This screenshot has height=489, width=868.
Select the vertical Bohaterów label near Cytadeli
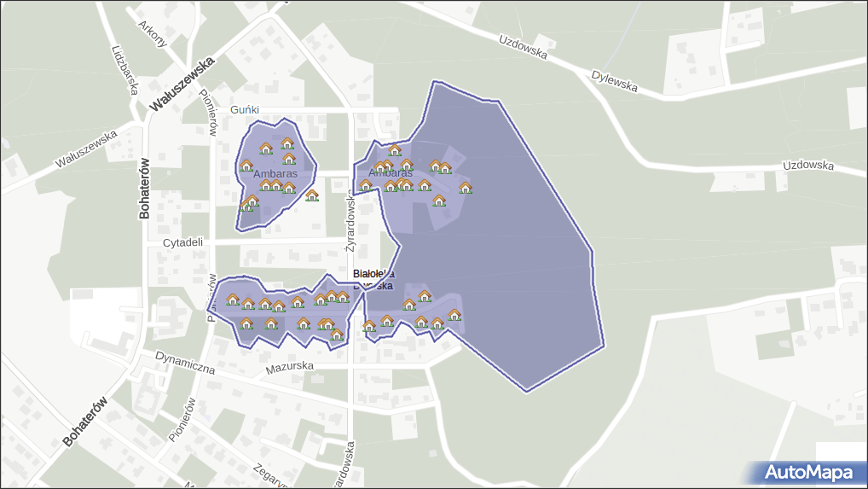144,189
